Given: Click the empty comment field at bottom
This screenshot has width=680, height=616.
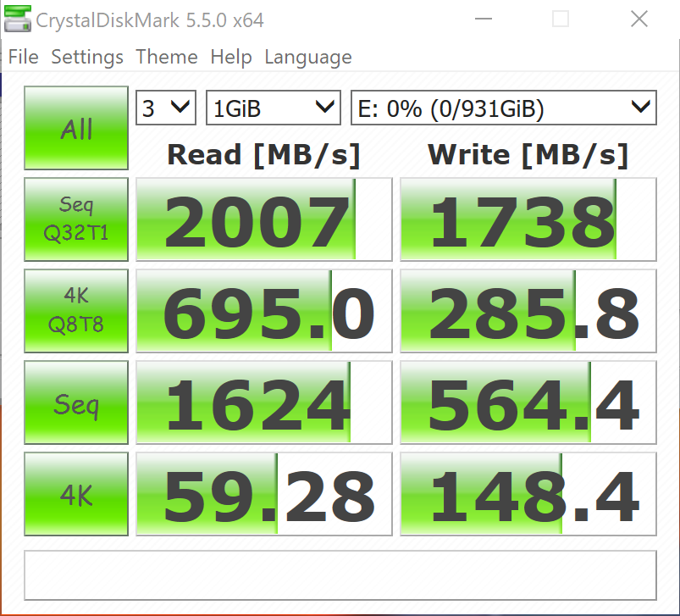Looking at the screenshot, I should tap(340, 575).
